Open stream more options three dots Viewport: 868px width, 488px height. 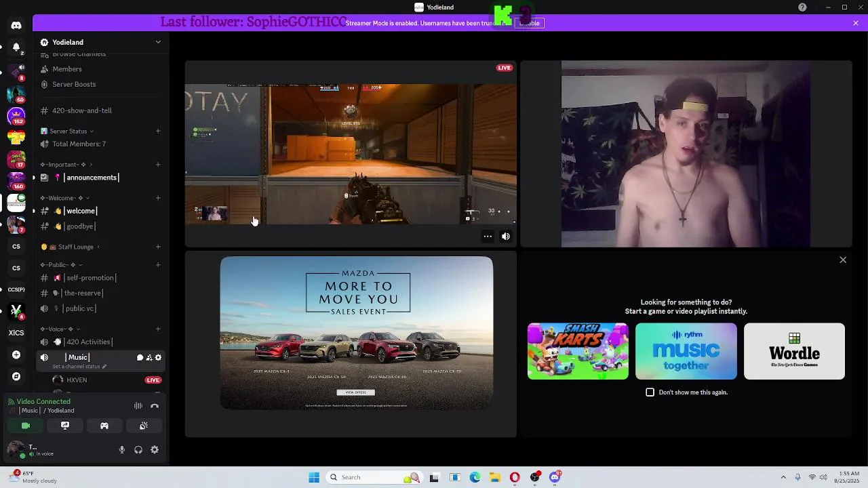[x=488, y=237]
